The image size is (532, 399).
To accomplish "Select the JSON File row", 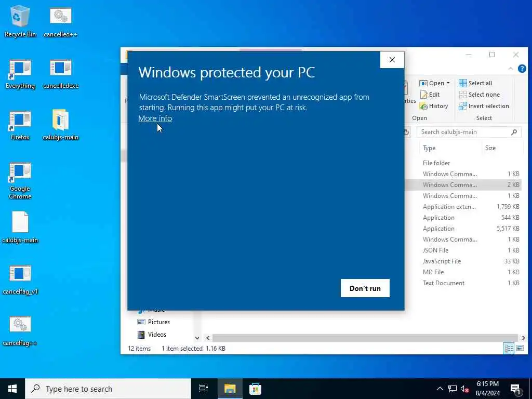I will [463, 250].
